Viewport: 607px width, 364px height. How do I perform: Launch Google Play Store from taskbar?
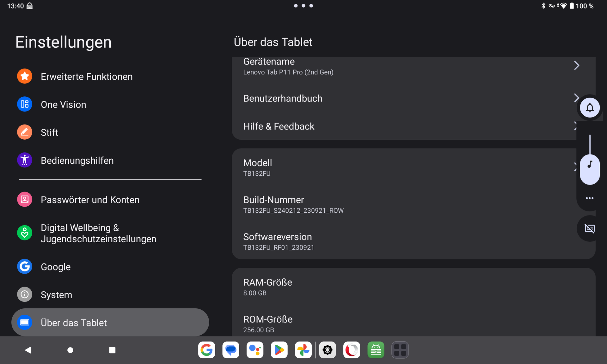[x=279, y=350]
